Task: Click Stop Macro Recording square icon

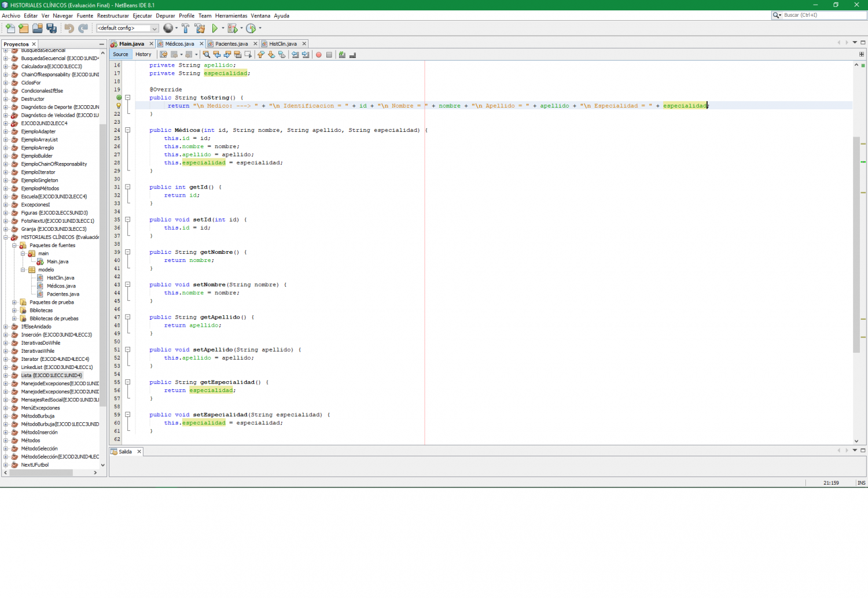Action: click(329, 54)
